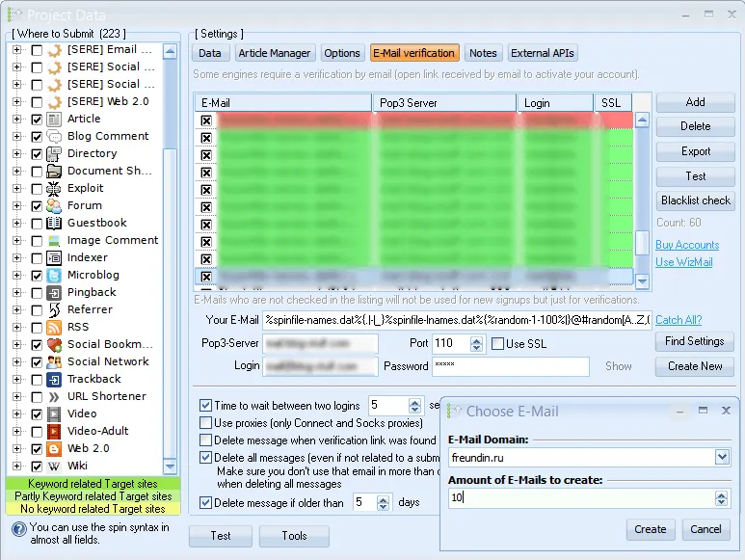Image resolution: width=745 pixels, height=560 pixels.
Task: Open the External APIs tab
Action: 543,53
